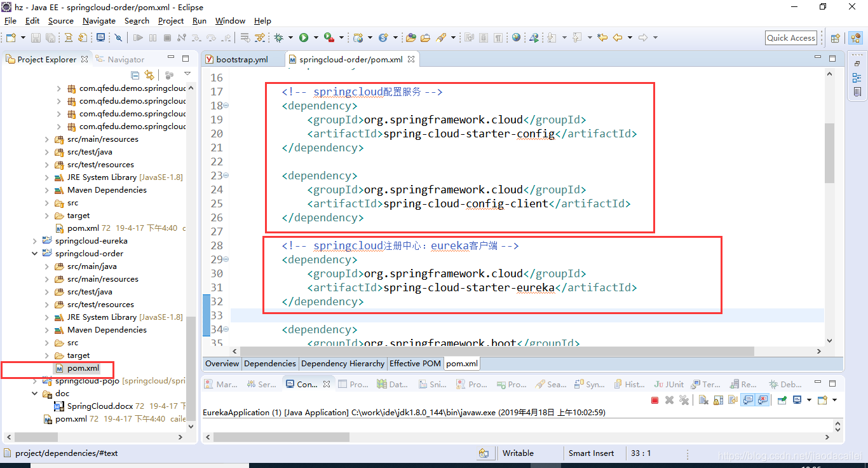Click the Smart Insert status bar entry
This screenshot has width=868, height=468.
pos(591,453)
